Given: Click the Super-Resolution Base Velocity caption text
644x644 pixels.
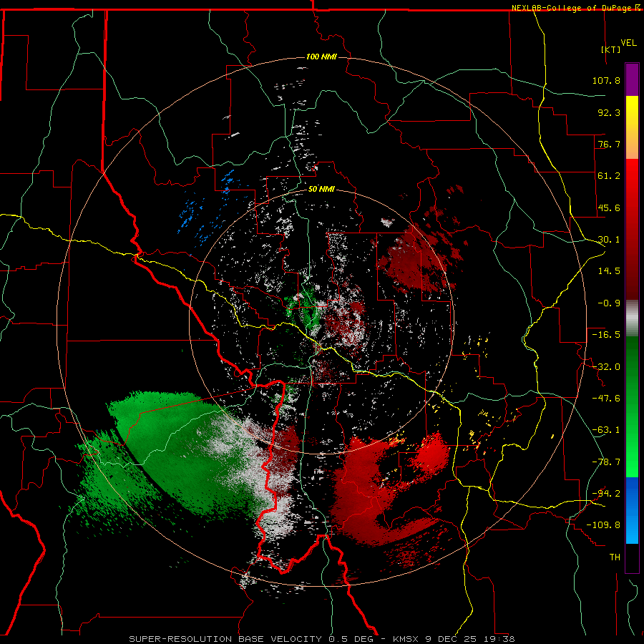Looking at the screenshot, I should click(321, 639).
